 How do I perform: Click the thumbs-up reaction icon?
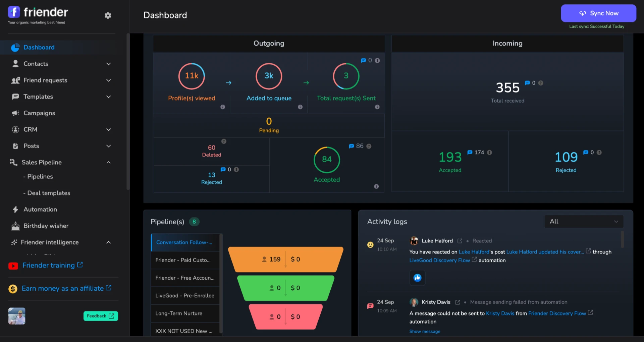click(417, 278)
